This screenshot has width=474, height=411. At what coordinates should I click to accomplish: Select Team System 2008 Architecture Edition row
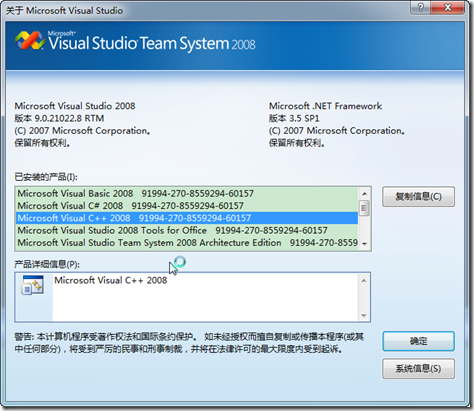pyautogui.click(x=187, y=243)
